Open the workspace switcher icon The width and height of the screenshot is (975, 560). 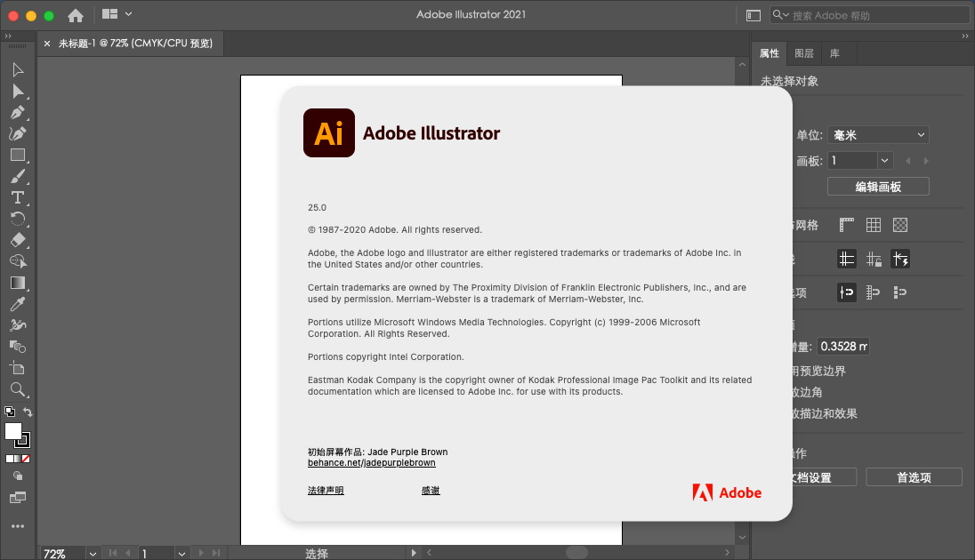click(x=753, y=15)
